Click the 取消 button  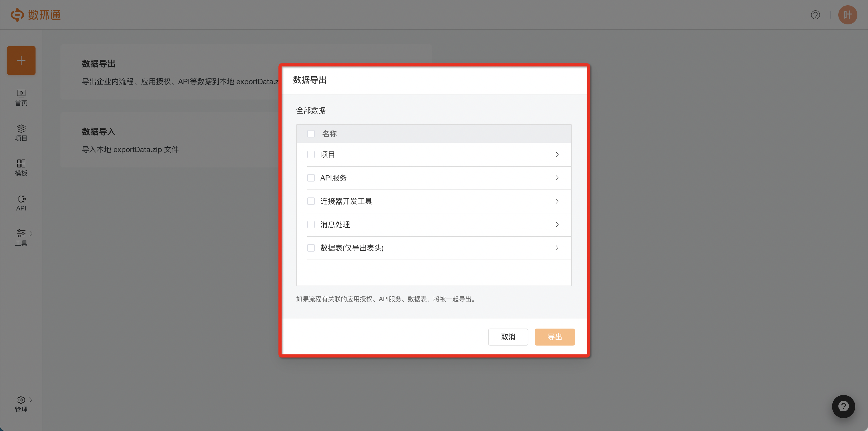pyautogui.click(x=508, y=337)
